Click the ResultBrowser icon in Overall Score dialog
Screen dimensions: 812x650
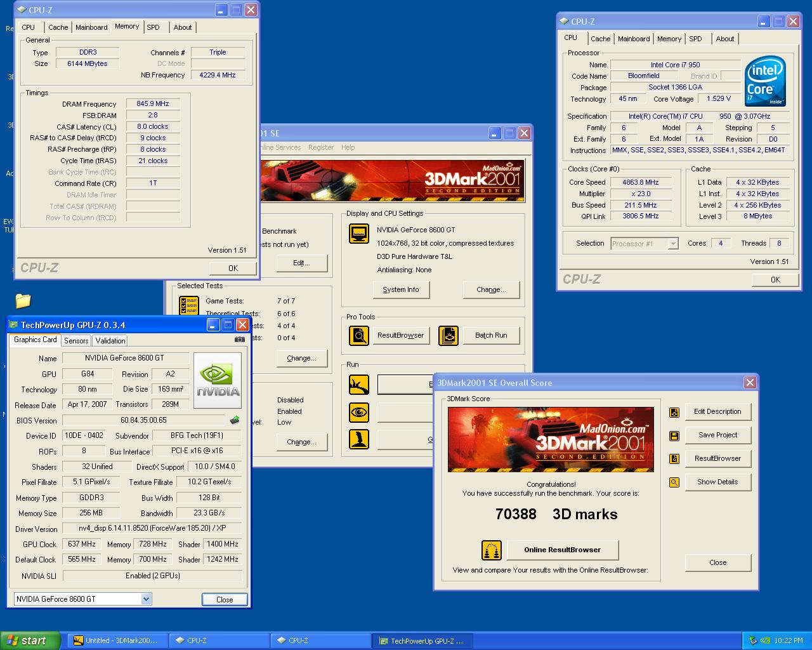(674, 459)
